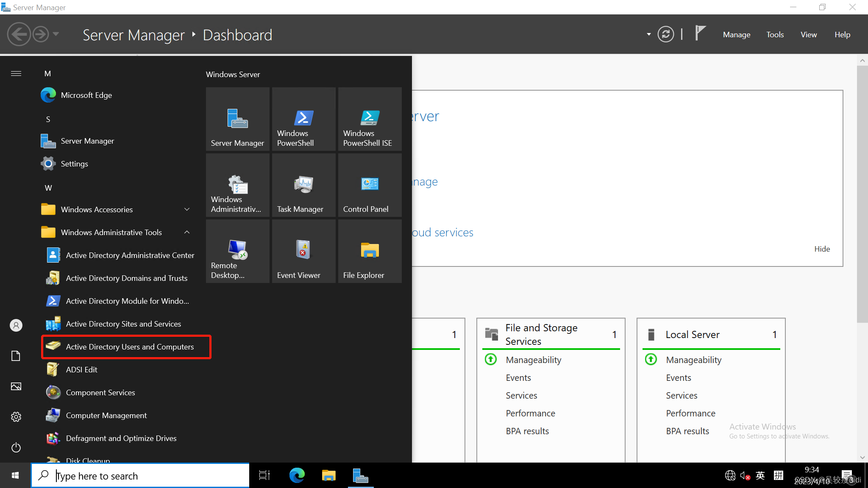The width and height of the screenshot is (868, 488).
Task: Open Remote Desktop Connection
Action: click(x=237, y=251)
